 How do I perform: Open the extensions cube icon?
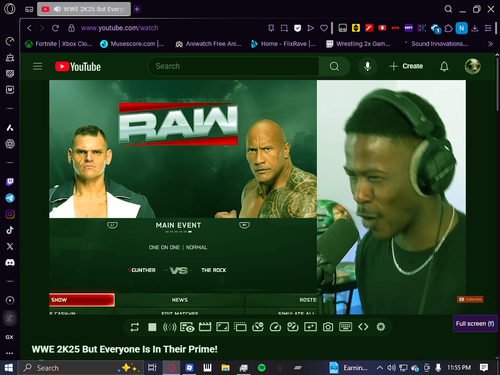(448, 28)
